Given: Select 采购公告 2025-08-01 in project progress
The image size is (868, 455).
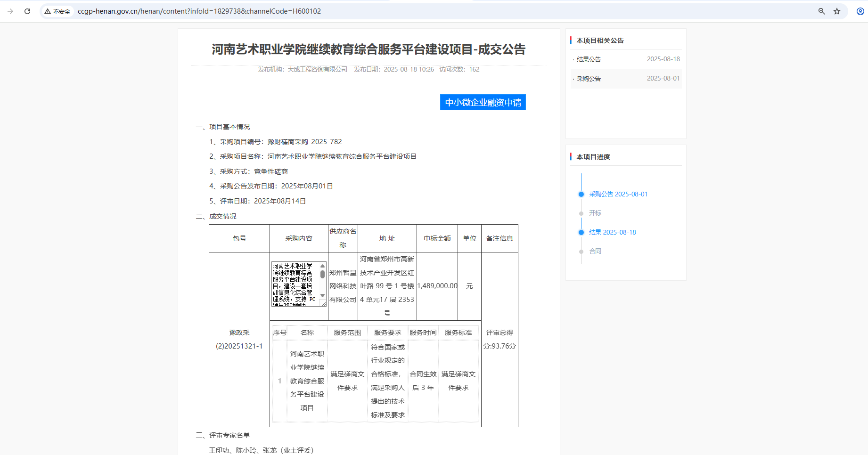Looking at the screenshot, I should (x=618, y=194).
